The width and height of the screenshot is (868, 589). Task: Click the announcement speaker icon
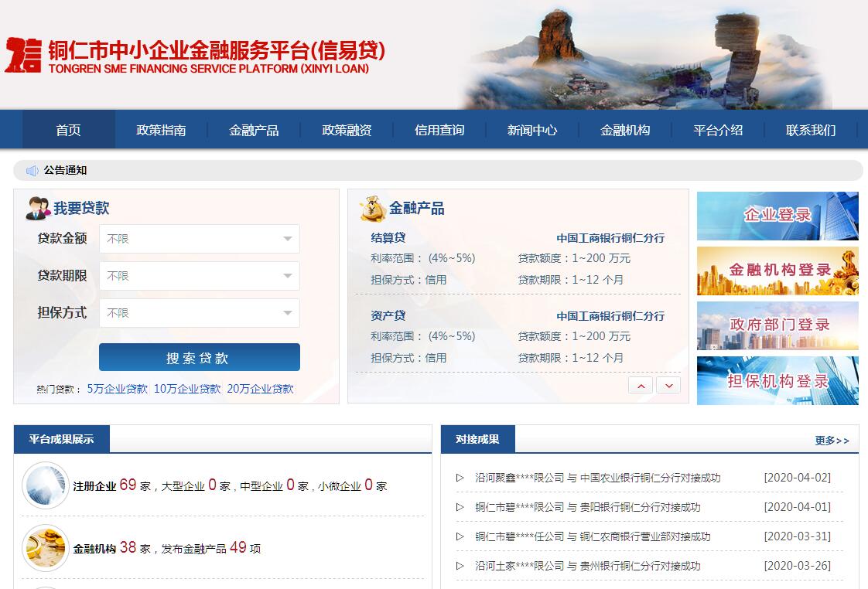click(x=32, y=171)
